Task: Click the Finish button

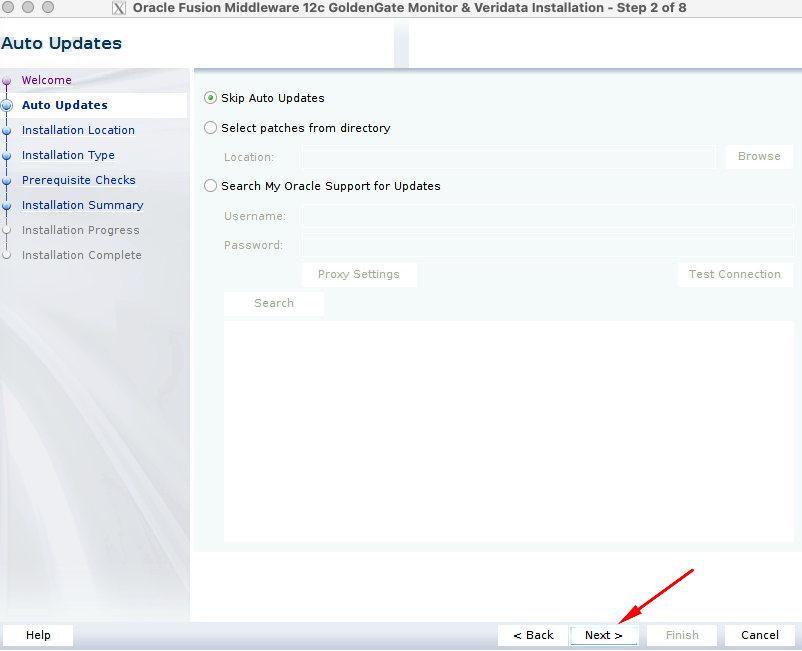Action: (x=682, y=635)
